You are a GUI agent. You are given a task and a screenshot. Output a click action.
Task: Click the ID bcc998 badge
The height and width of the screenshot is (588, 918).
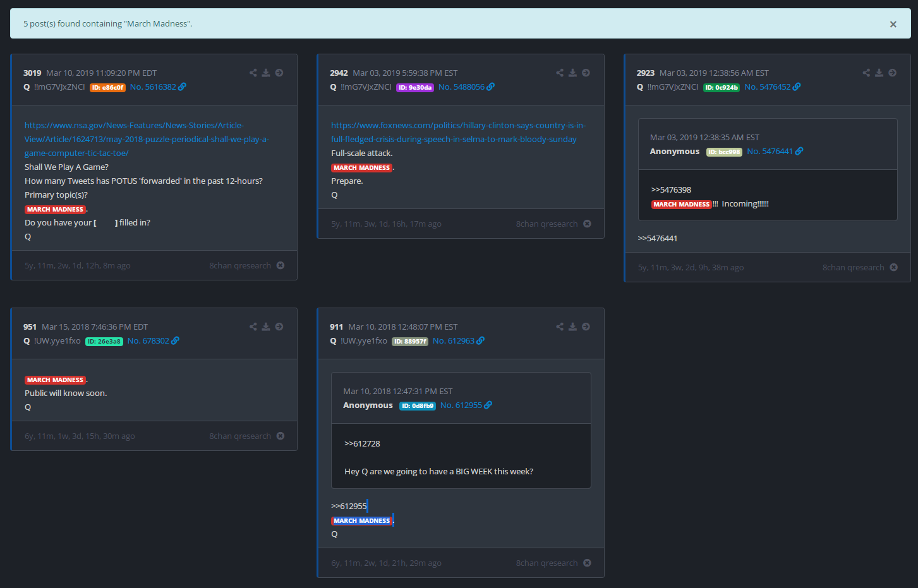pos(724,152)
